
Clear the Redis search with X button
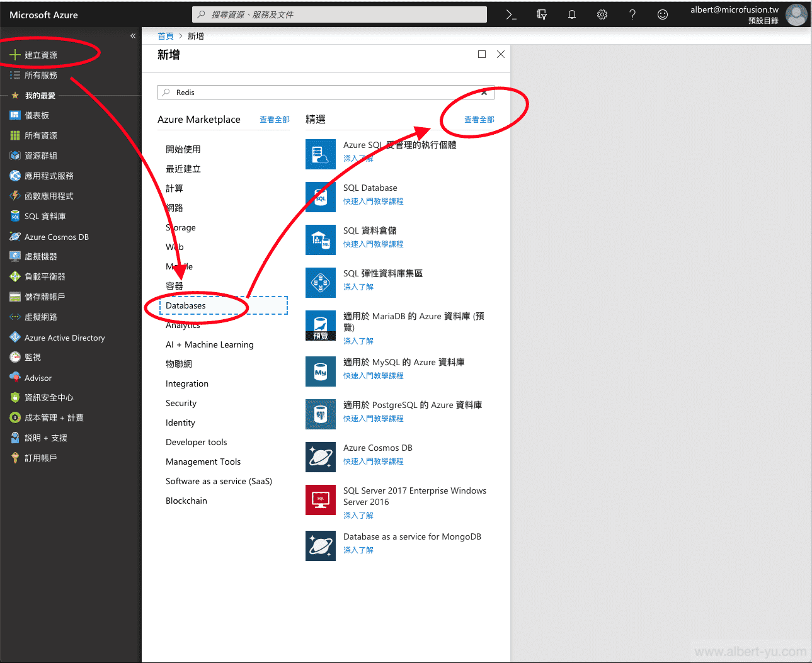coord(484,93)
